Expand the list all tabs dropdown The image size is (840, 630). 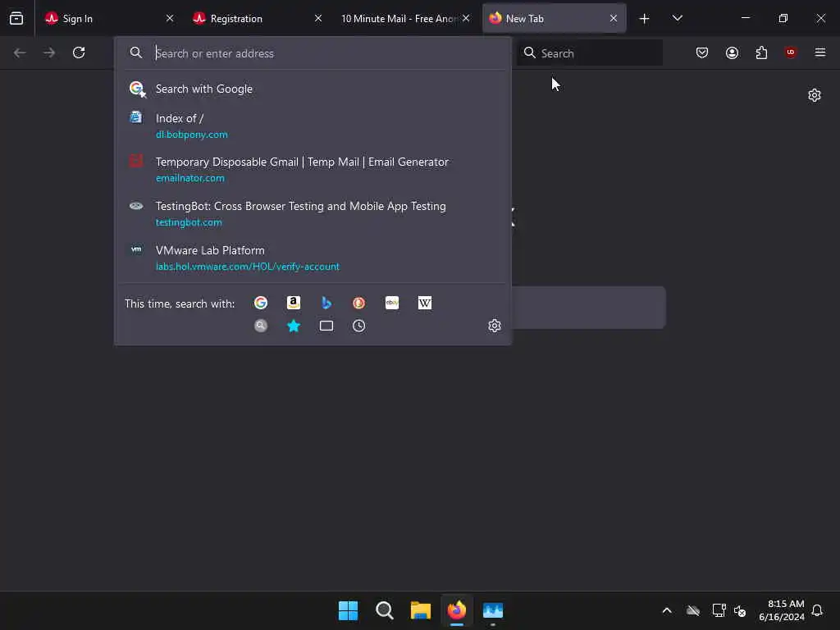[677, 18]
